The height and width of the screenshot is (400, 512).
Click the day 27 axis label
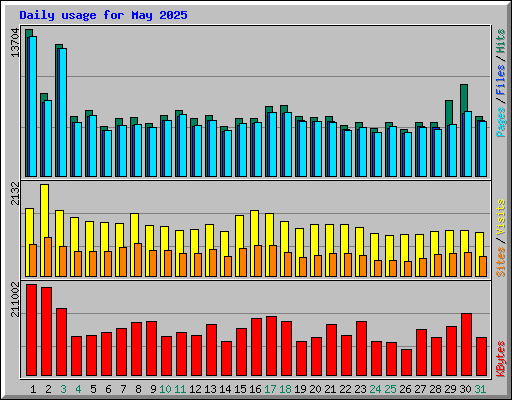click(420, 389)
